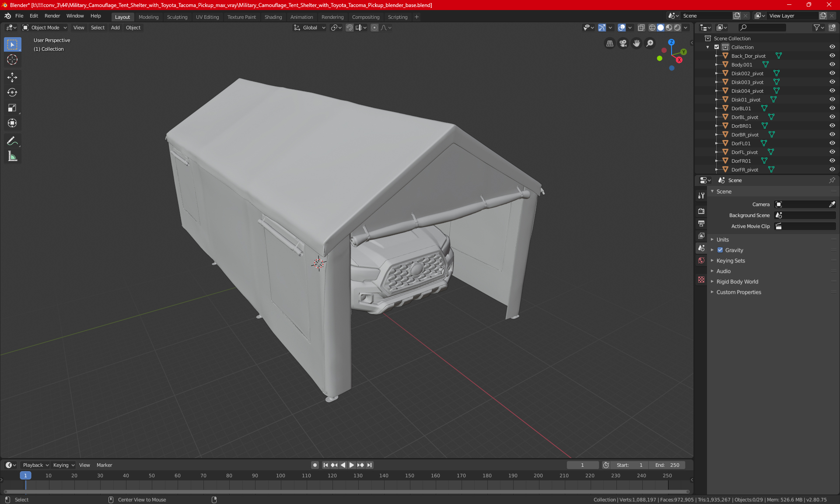This screenshot has width=840, height=504.
Task: Expand the Units panel
Action: pyautogui.click(x=722, y=240)
